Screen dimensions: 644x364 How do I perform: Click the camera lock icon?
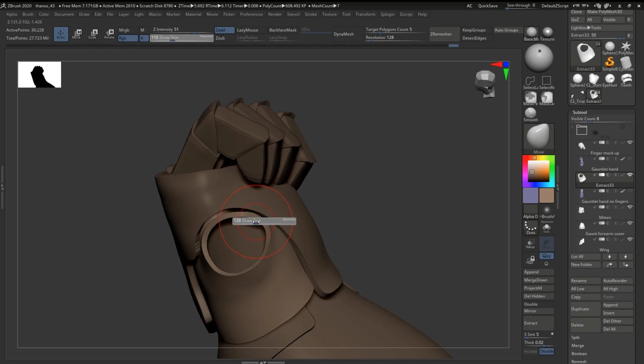pos(531,260)
